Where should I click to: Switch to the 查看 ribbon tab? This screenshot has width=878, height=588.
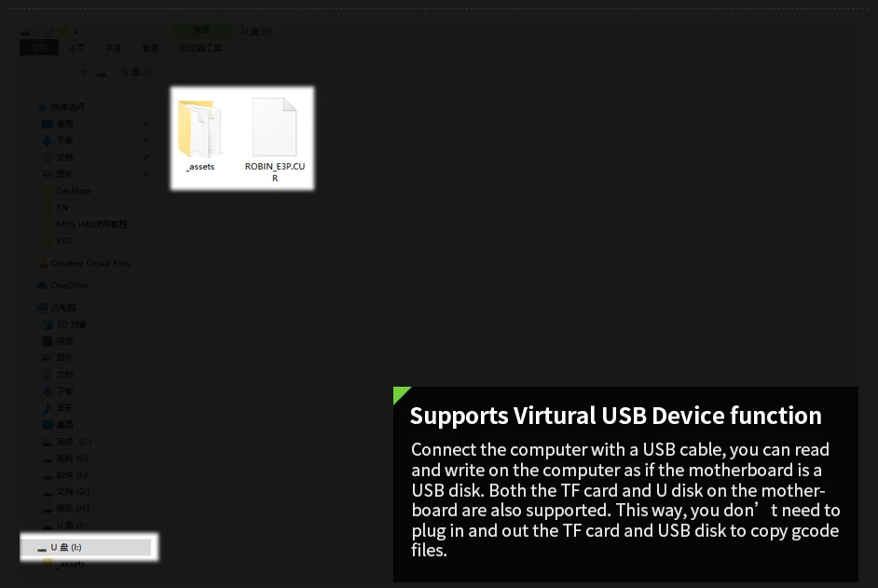point(150,48)
